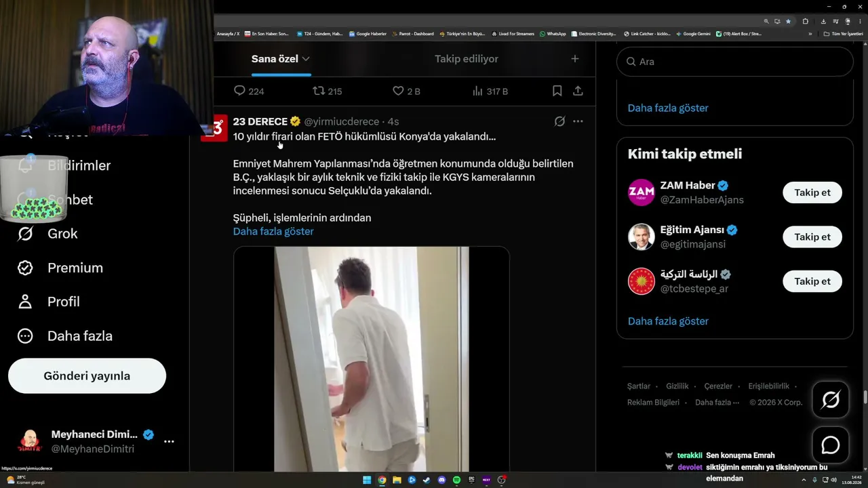Open ZAM Haber profile picture
The width and height of the screenshot is (868, 488).
pos(641,192)
